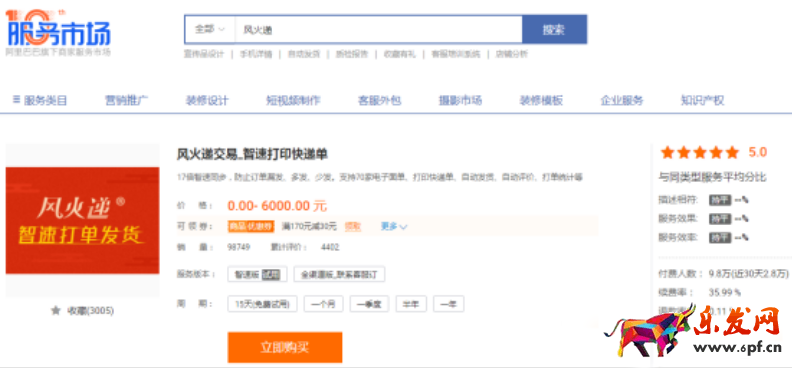Click the 领取 coupon link

pos(353,227)
